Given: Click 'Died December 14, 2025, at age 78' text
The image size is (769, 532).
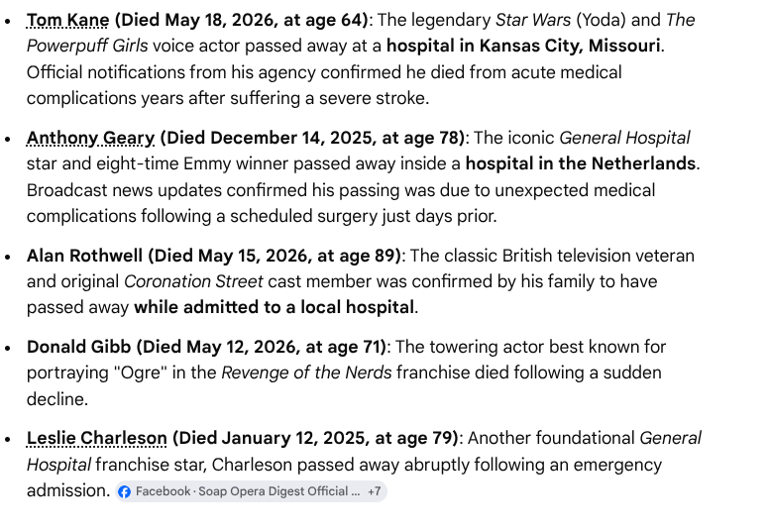Looking at the screenshot, I should coord(313,138).
